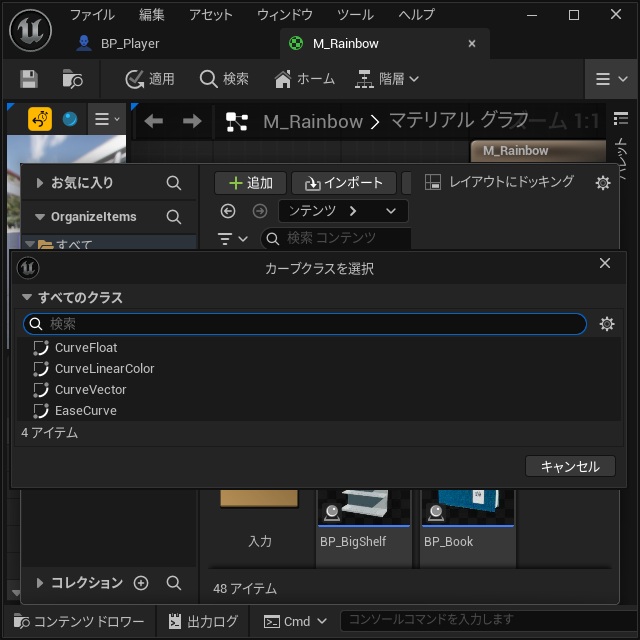Image resolution: width=640 pixels, height=640 pixels.
Task: Click the search icon next to お気に入り
Action: 173,182
